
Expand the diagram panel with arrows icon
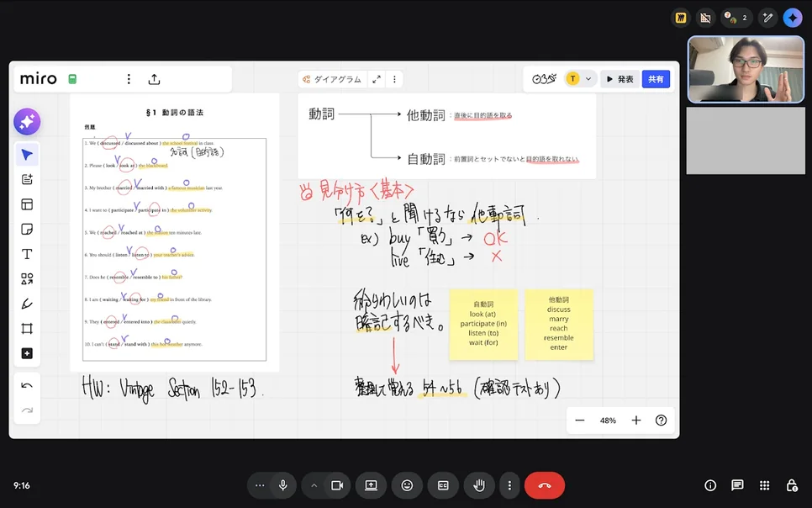(377, 79)
